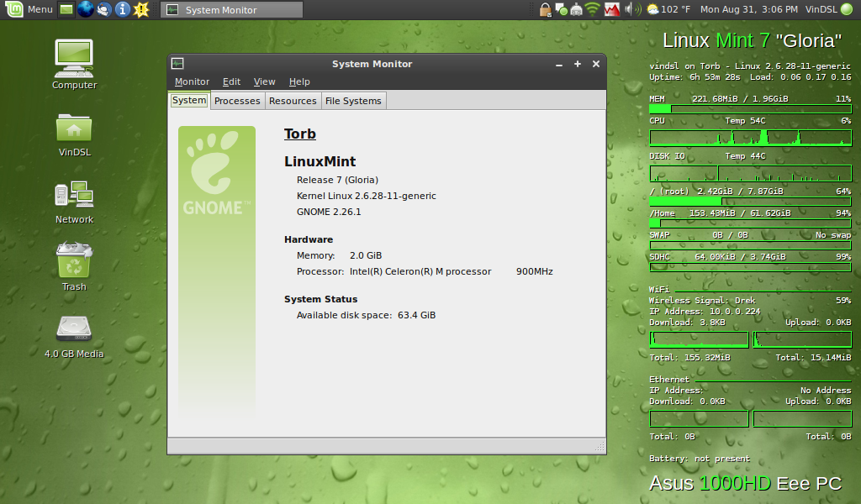Open the Linux Mint menu logo

[13, 8]
